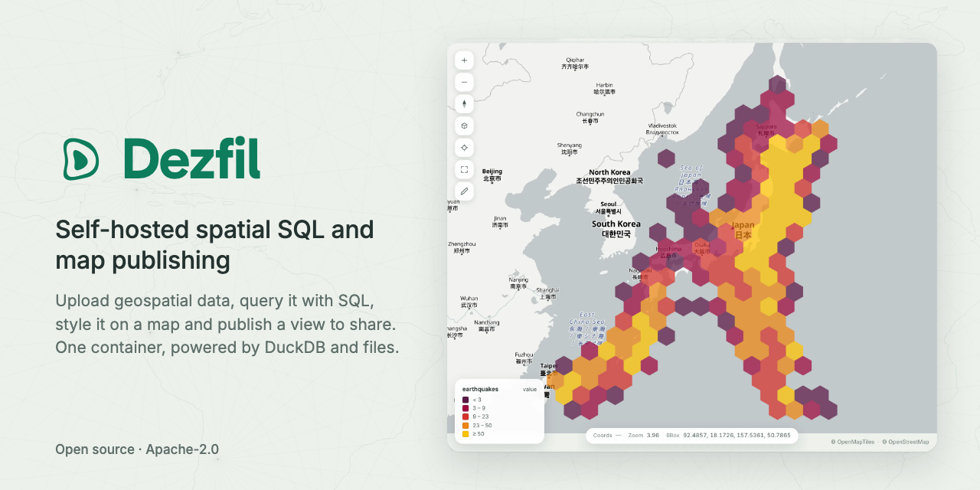Click the Harbin city label

(605, 88)
